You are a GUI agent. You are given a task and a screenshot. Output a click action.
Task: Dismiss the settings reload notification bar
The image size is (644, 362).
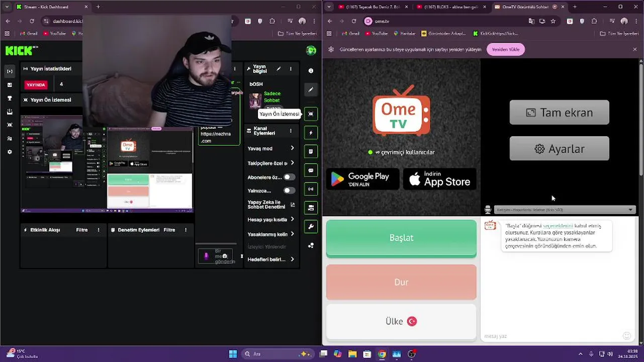coord(634,49)
